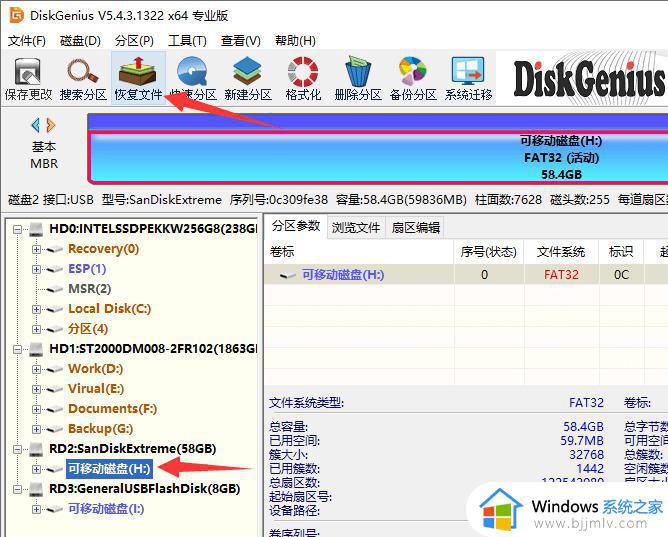
Task: Select Work(D:) partition in the tree
Action: click(x=95, y=369)
